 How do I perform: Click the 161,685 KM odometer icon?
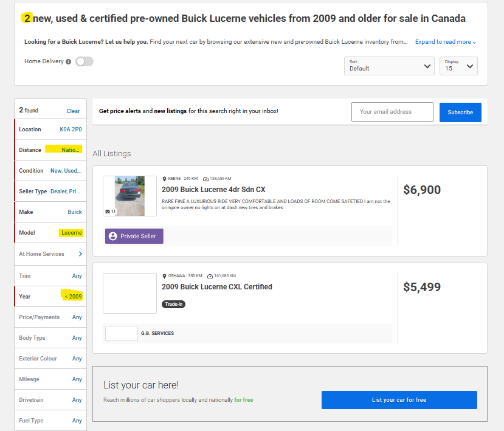[210, 276]
